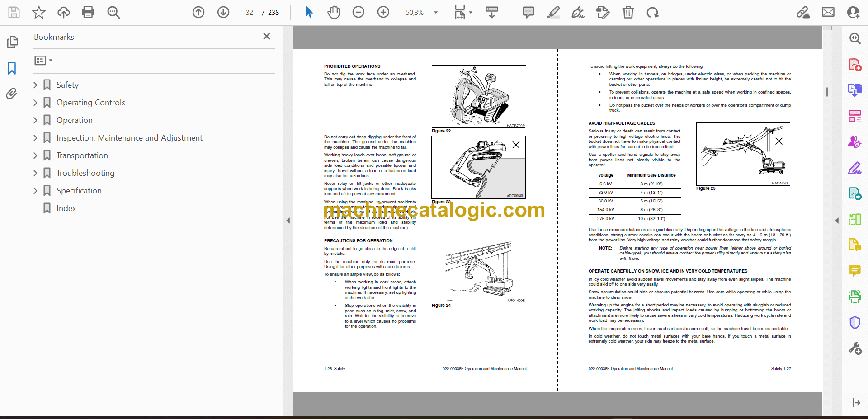868x419 pixels.
Task: Click the Zoom in plus button
Action: coord(383,12)
